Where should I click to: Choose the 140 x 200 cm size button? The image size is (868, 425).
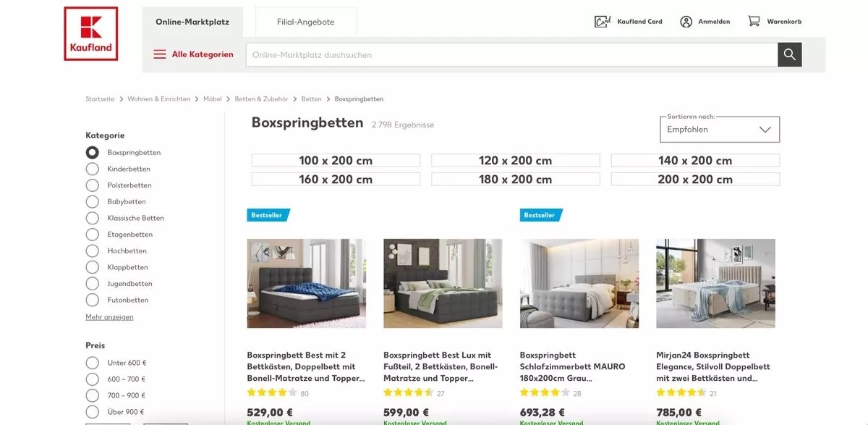coord(695,161)
